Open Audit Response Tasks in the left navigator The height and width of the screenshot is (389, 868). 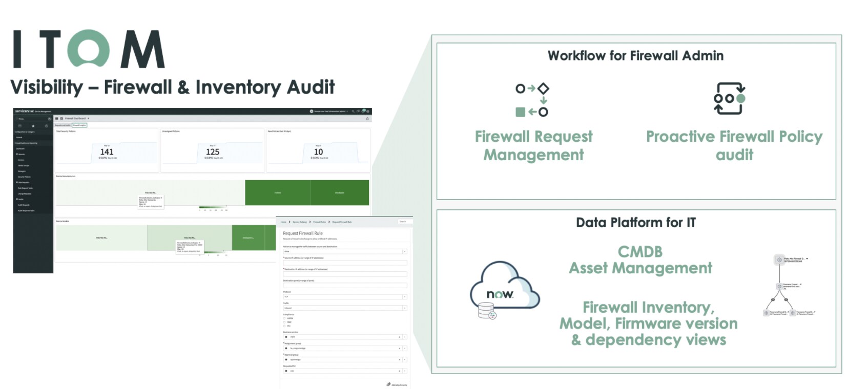[x=26, y=210]
